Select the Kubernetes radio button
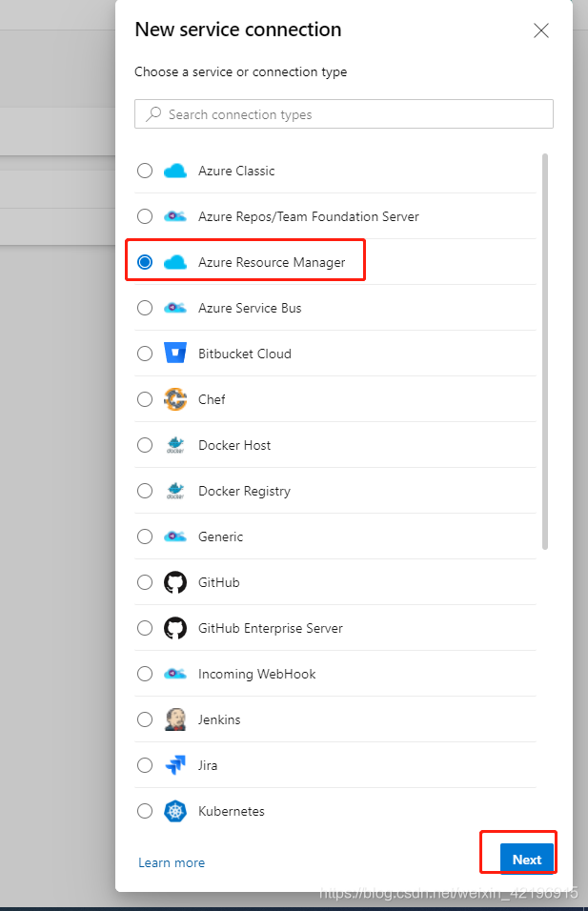Image resolution: width=588 pixels, height=911 pixels. click(145, 811)
